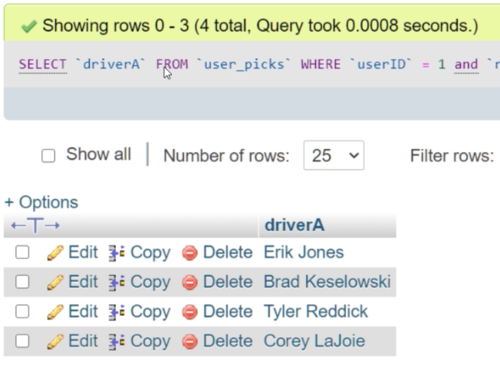The image size is (500, 365).
Task: Click the Erik Jones cell
Action: tap(304, 252)
